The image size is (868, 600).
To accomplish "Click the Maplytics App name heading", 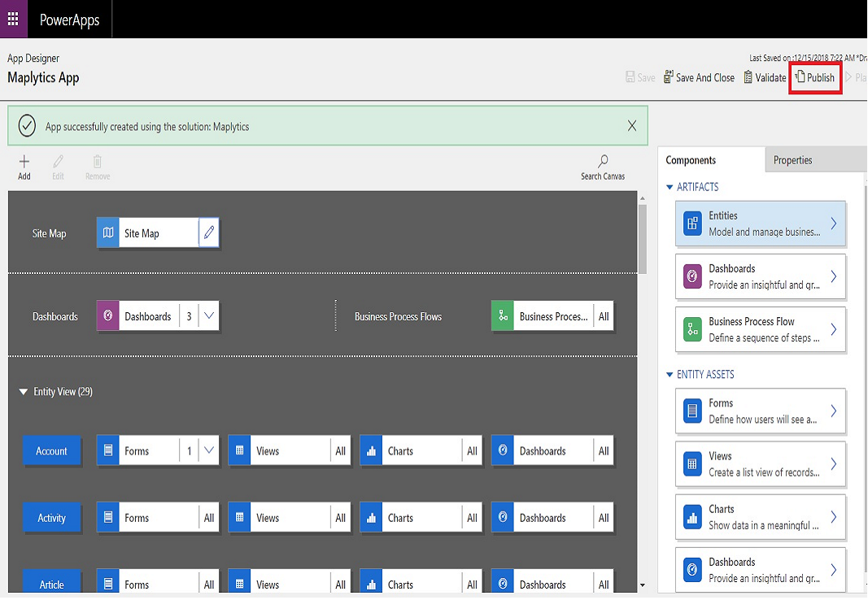I will pos(43,77).
